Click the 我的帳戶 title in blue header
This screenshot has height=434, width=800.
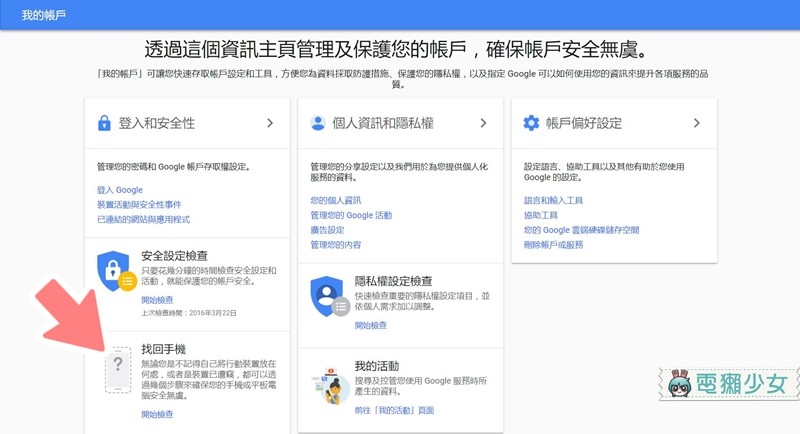44,15
